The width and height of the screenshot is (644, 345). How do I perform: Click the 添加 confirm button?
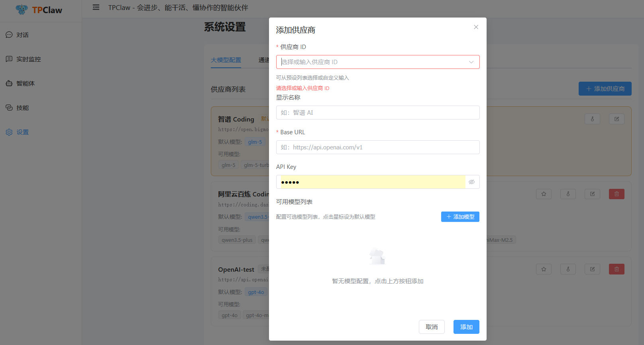pos(466,327)
